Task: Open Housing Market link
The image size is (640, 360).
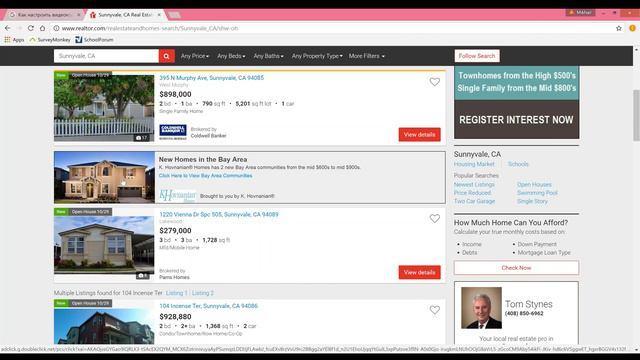Action: click(474, 164)
